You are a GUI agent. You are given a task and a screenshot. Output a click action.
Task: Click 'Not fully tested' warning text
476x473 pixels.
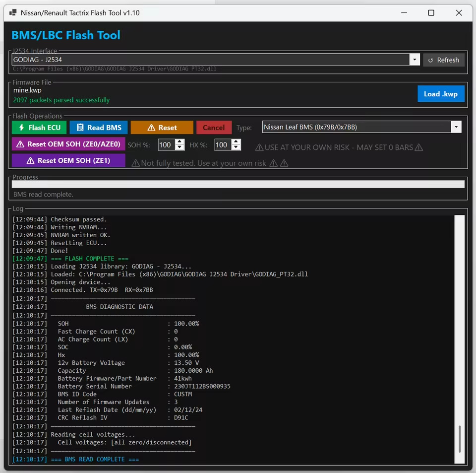click(x=209, y=163)
